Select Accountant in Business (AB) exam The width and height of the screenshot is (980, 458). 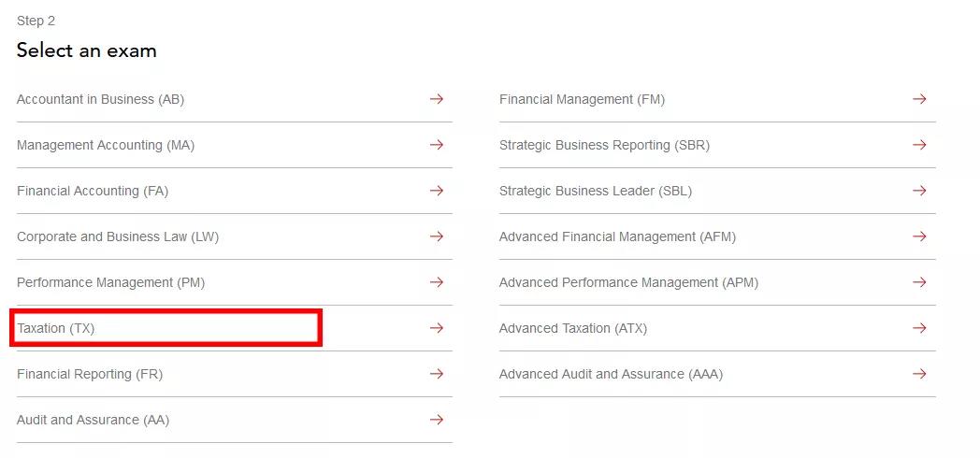coord(101,99)
